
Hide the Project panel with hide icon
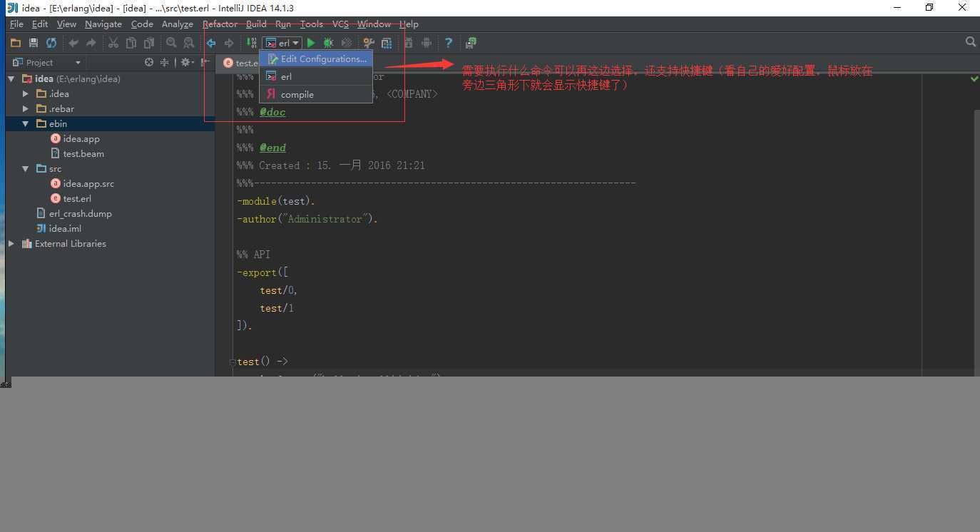tap(205, 62)
